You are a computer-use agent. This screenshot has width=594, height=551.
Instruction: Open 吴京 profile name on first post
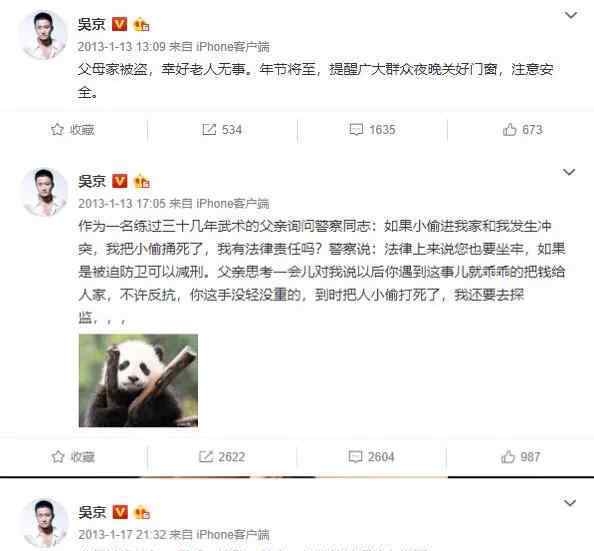91,24
